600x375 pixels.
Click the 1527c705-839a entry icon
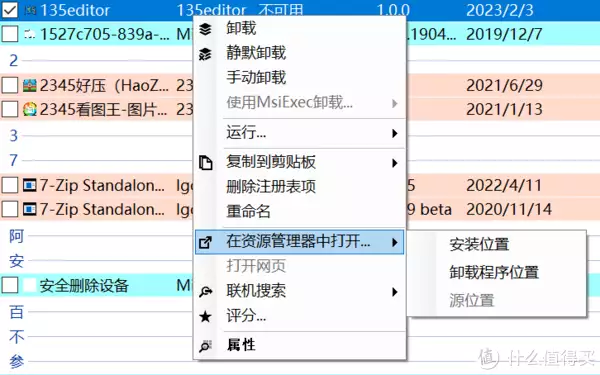(30, 34)
